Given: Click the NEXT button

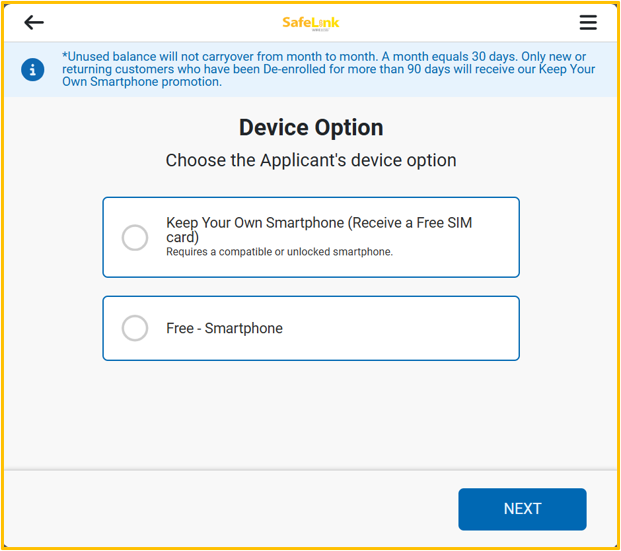Looking at the screenshot, I should [x=522, y=509].
